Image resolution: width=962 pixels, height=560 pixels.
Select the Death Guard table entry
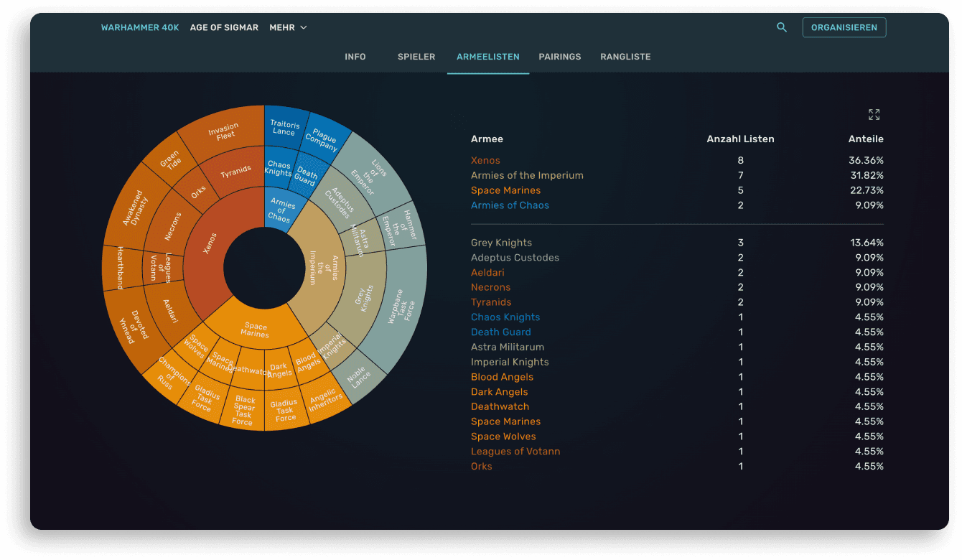pos(500,332)
